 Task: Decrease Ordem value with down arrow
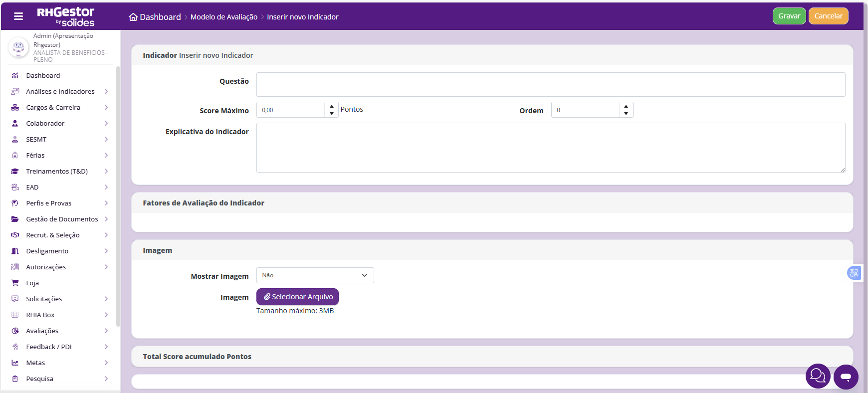(x=626, y=114)
